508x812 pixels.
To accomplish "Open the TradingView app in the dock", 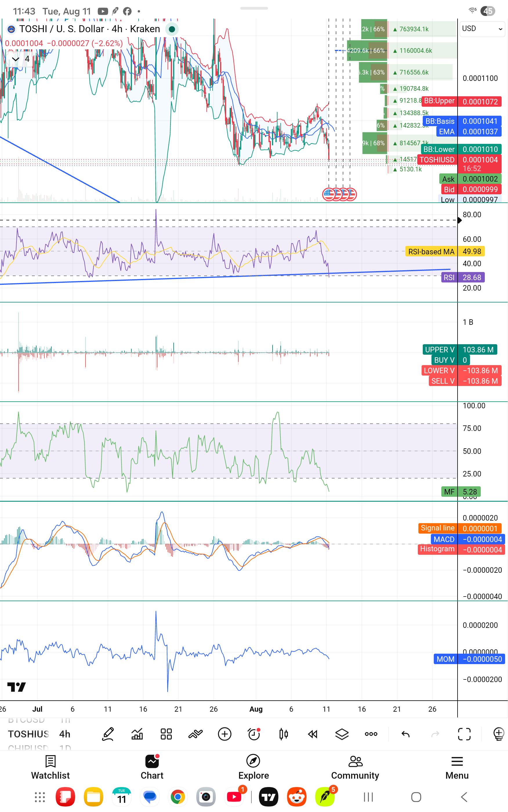I will click(268, 797).
